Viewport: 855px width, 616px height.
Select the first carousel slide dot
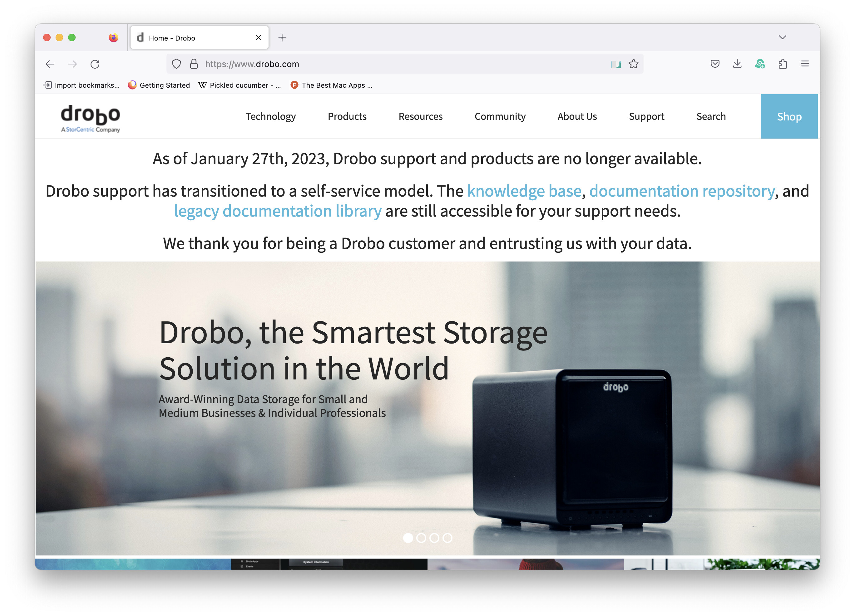408,538
